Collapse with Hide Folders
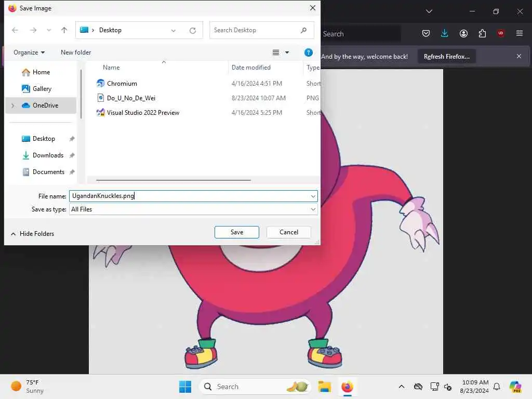532x399 pixels. point(33,234)
